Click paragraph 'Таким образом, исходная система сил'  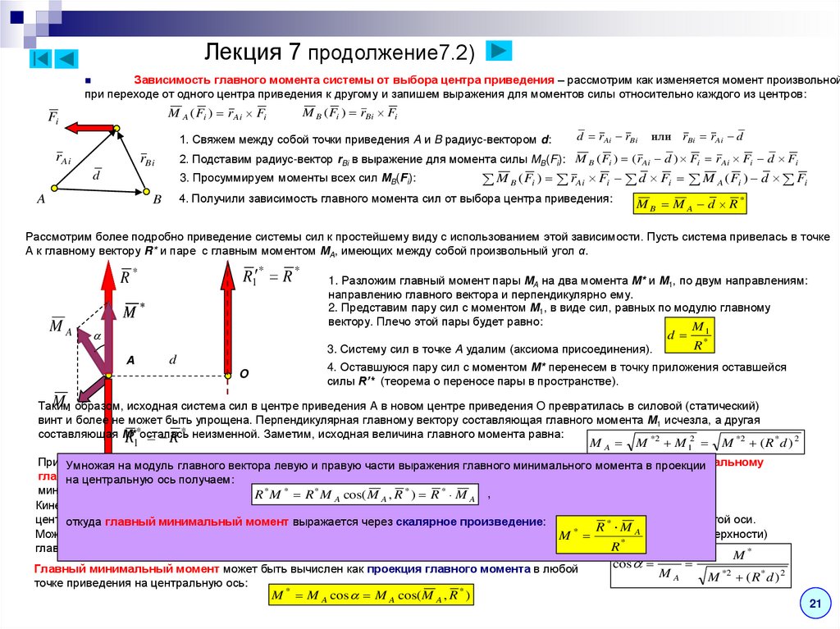pyautogui.click(x=399, y=420)
